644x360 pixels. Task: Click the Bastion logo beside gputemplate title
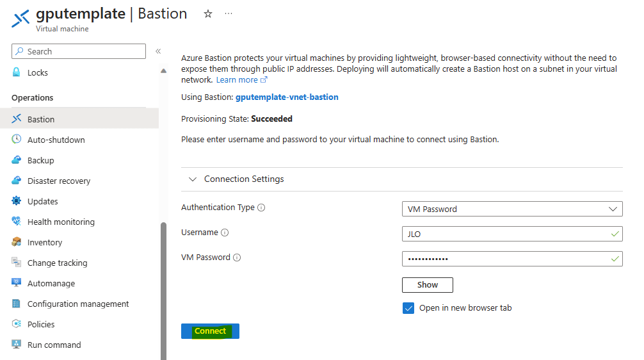[20, 19]
